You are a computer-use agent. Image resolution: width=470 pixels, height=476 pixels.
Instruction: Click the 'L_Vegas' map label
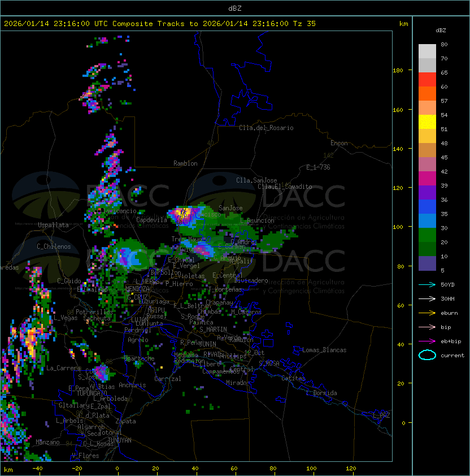click(66, 318)
